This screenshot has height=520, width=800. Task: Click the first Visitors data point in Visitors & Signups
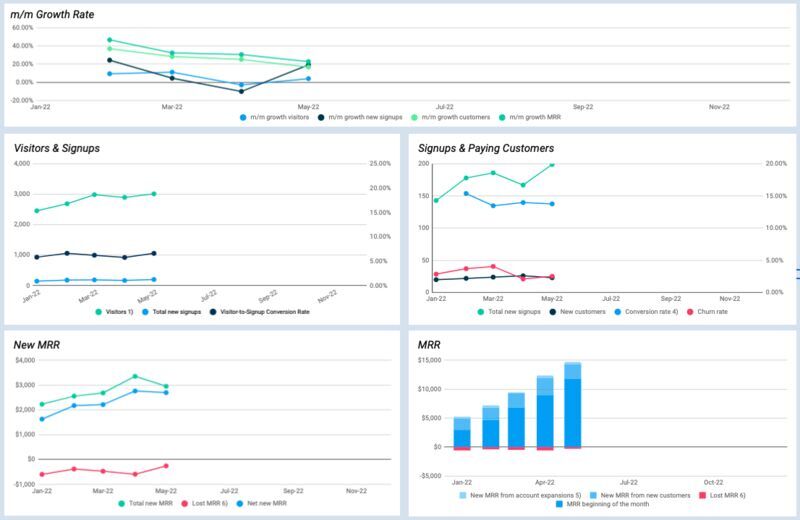(x=37, y=211)
